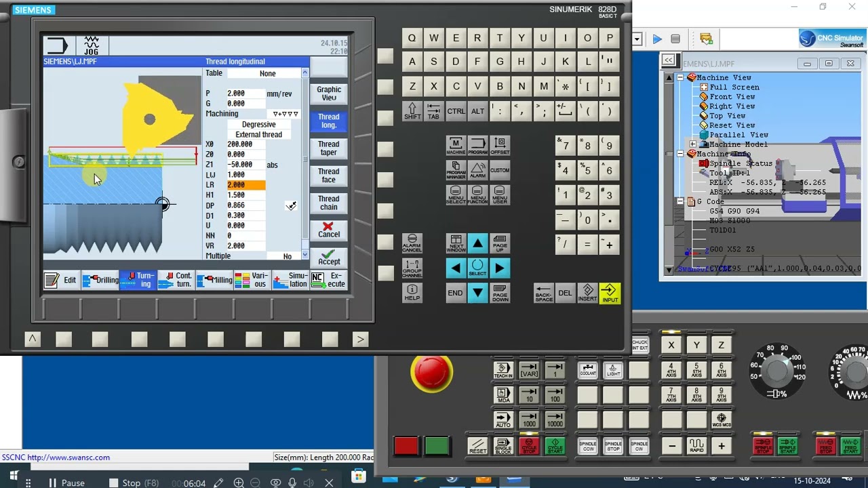The image size is (868, 488).
Task: Open the PROGRAM key on the keypad
Action: 477,146
